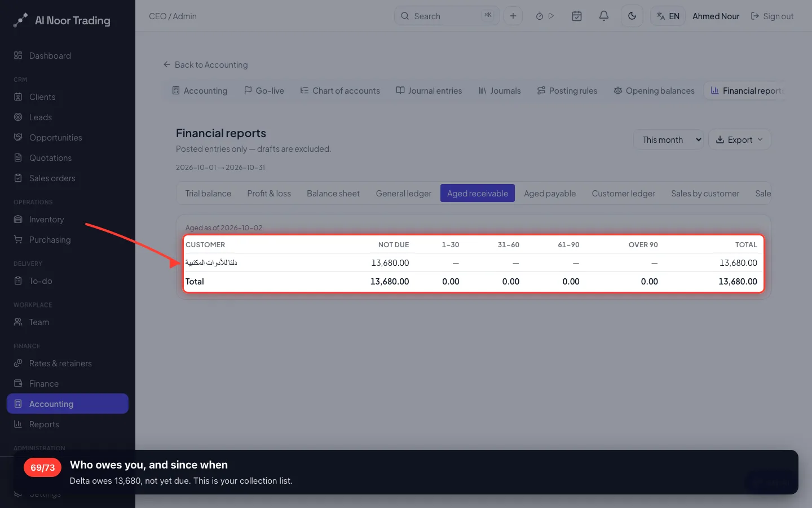812x508 pixels.
Task: Open the Journal entries tab
Action: click(x=429, y=90)
